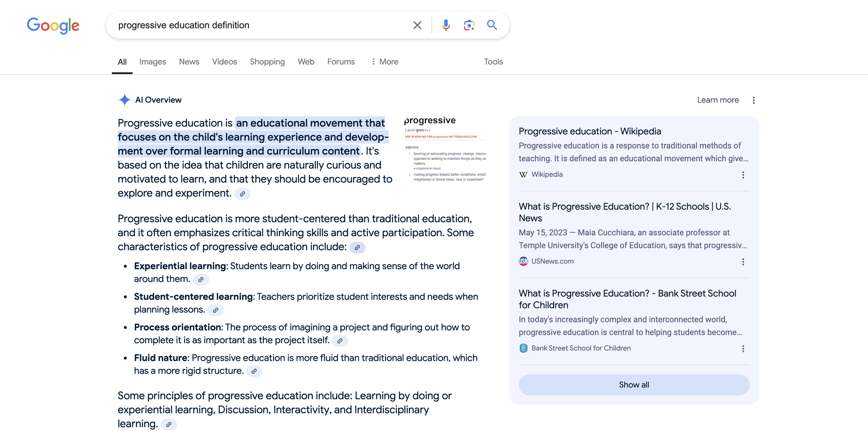Open the source link icon after 'explore and experiment.'
The width and height of the screenshot is (868, 438).
pyautogui.click(x=242, y=194)
